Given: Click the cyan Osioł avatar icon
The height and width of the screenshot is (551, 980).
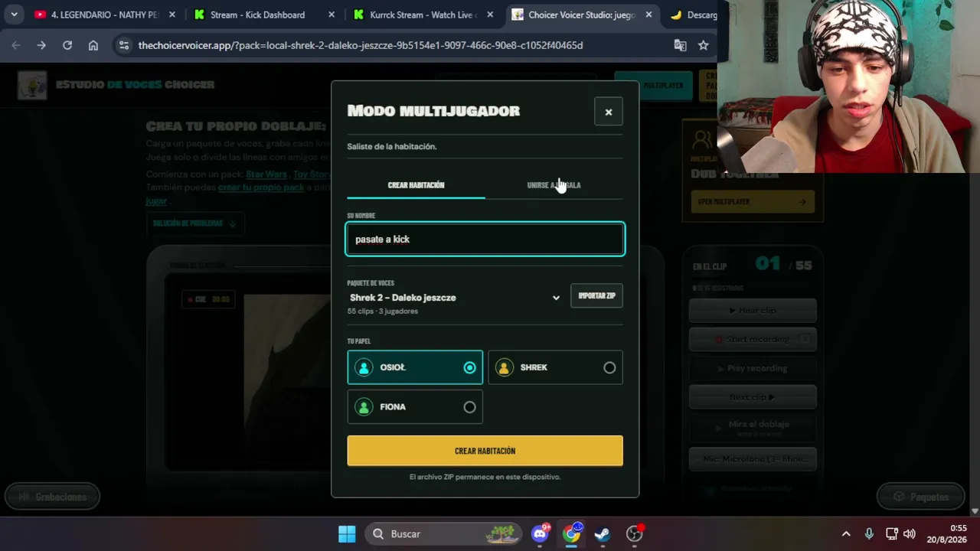Looking at the screenshot, I should point(364,367).
